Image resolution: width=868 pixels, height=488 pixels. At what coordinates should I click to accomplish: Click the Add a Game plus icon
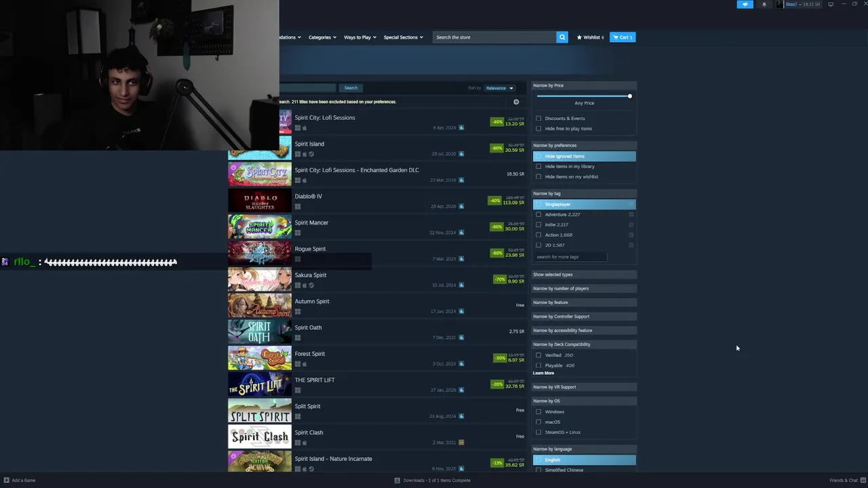pos(7,481)
